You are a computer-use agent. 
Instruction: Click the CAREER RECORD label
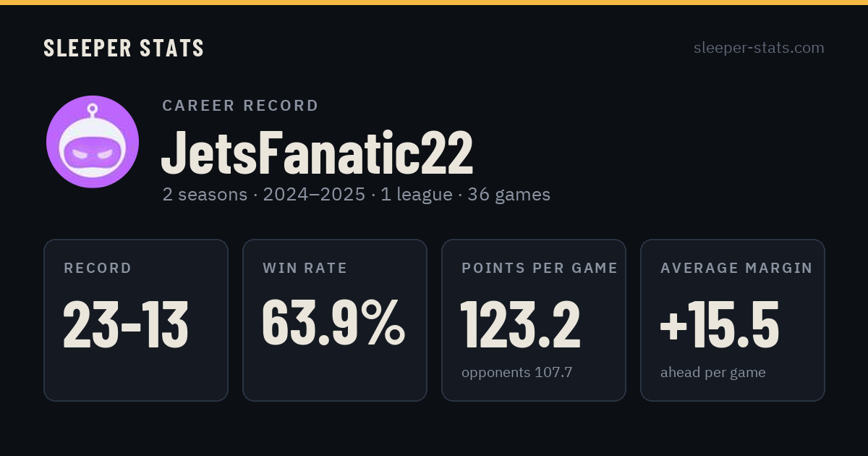tap(240, 106)
